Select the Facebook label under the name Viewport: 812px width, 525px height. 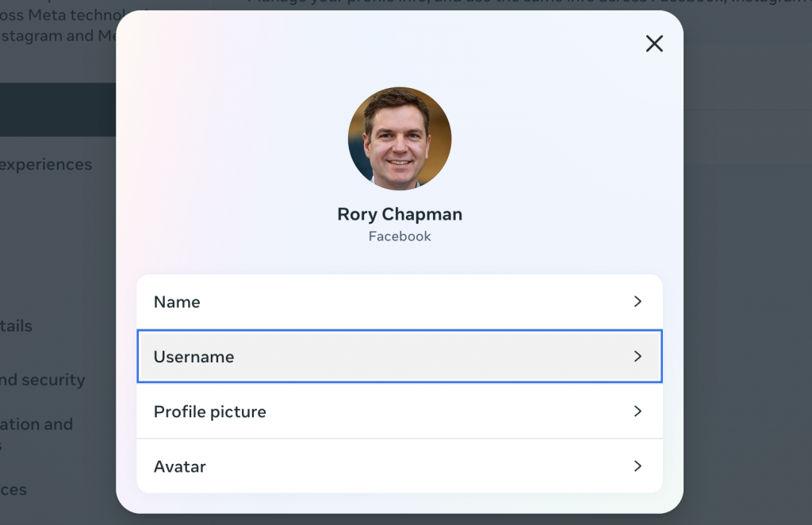399,236
